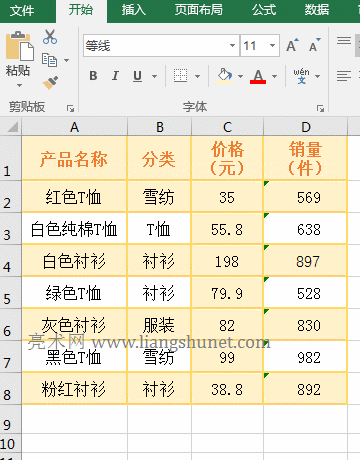Click the Decrease Font Size icon

pos(315,45)
